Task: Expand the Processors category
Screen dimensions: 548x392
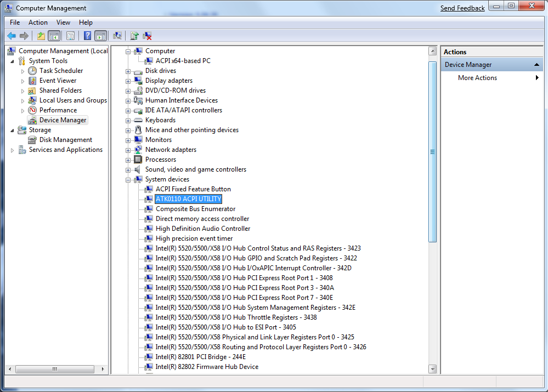Action: [128, 160]
